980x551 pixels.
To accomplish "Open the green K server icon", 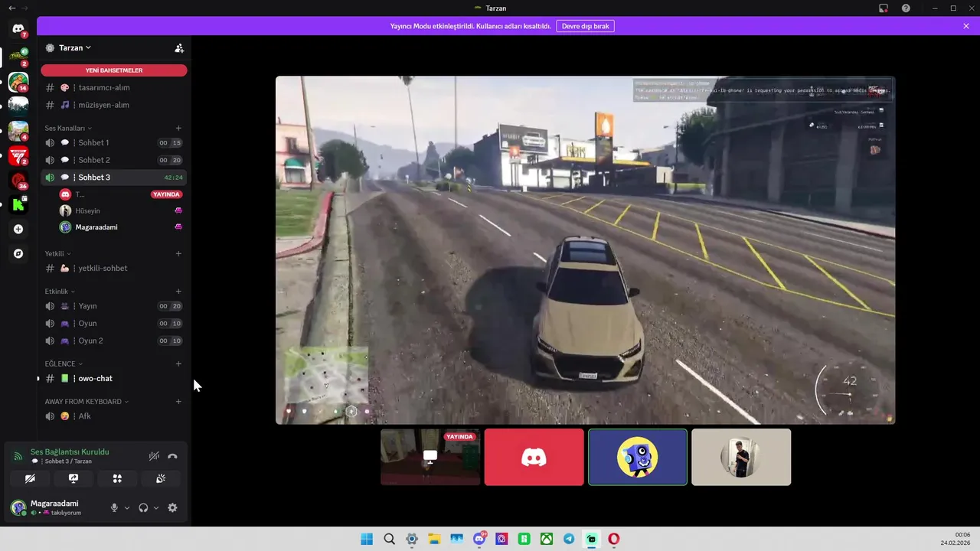I will coord(18,204).
